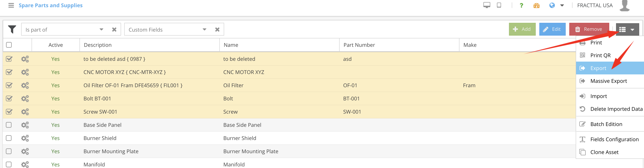The width and height of the screenshot is (644, 168).
Task: Select Export from the options menu
Action: coord(598,68)
